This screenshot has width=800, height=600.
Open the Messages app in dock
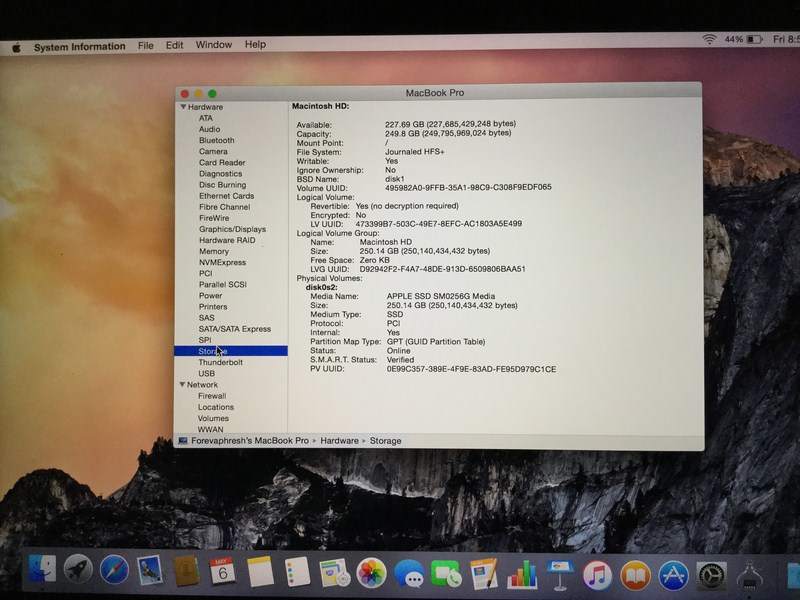click(408, 574)
